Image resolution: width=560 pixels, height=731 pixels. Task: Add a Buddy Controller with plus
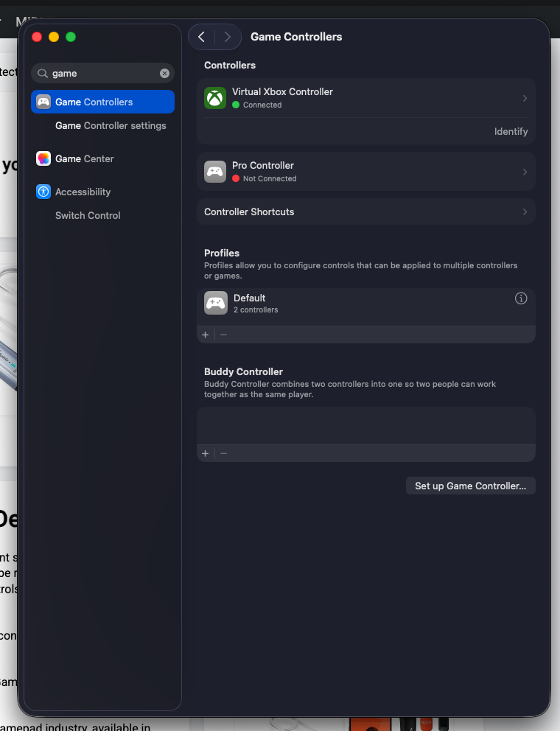pyautogui.click(x=205, y=454)
